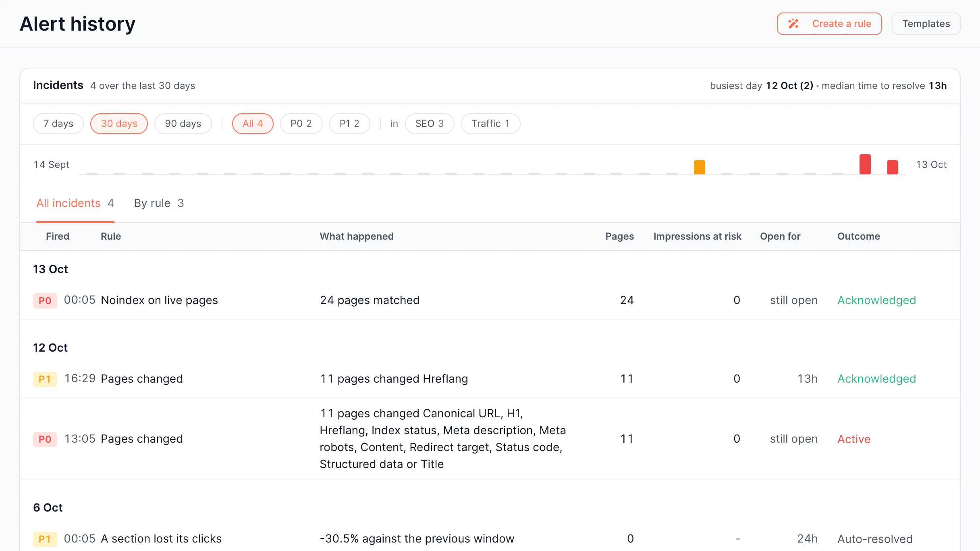Viewport: 980px width, 551px height.
Task: Click the -30.5% against the previous window text
Action: click(x=417, y=539)
